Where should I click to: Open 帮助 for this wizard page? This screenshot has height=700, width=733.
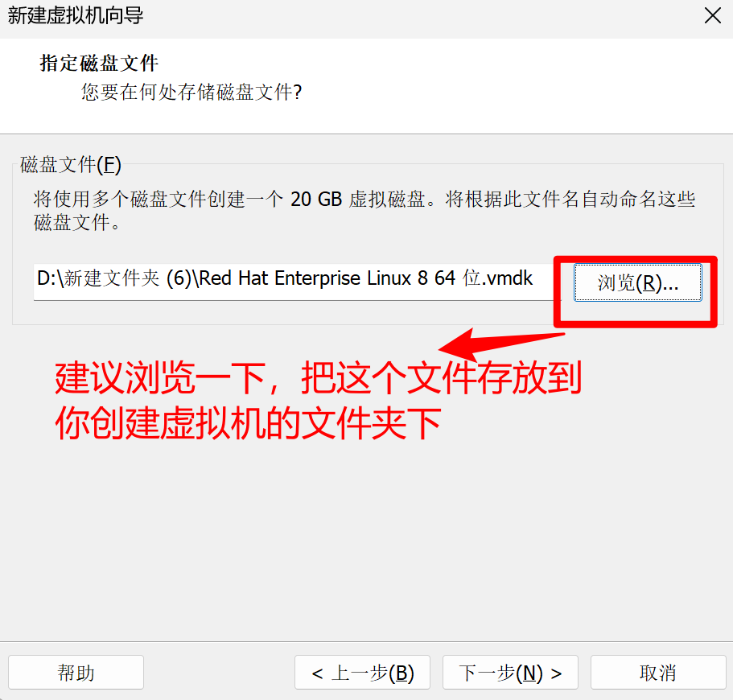(76, 673)
